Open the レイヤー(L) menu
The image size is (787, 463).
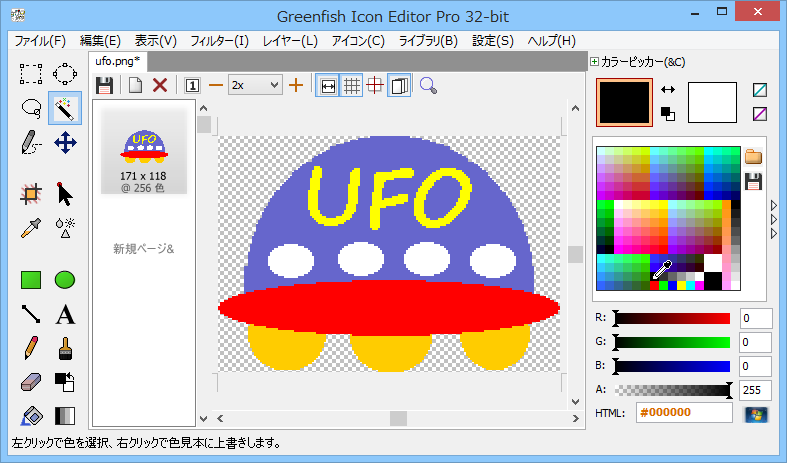[290, 41]
